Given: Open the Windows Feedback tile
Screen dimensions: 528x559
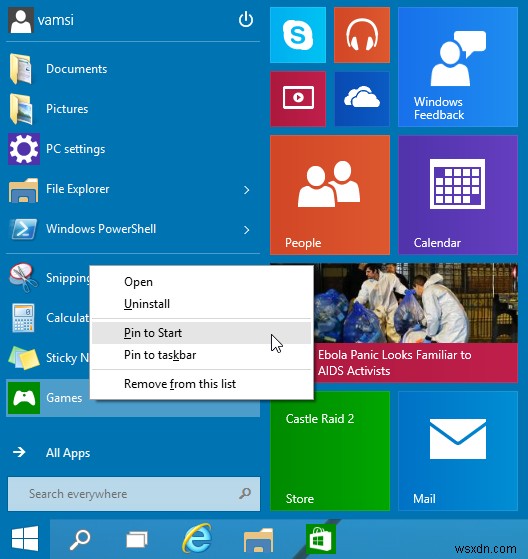Looking at the screenshot, I should click(x=458, y=67).
